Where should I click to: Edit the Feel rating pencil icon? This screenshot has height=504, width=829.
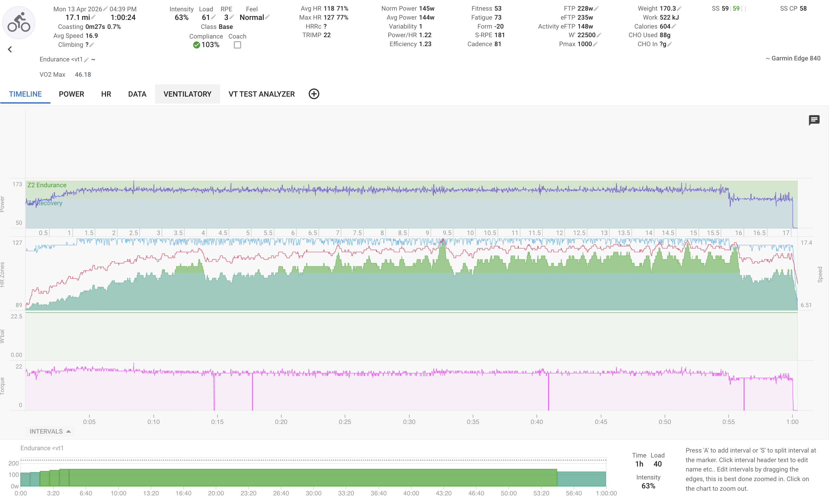[x=267, y=18]
